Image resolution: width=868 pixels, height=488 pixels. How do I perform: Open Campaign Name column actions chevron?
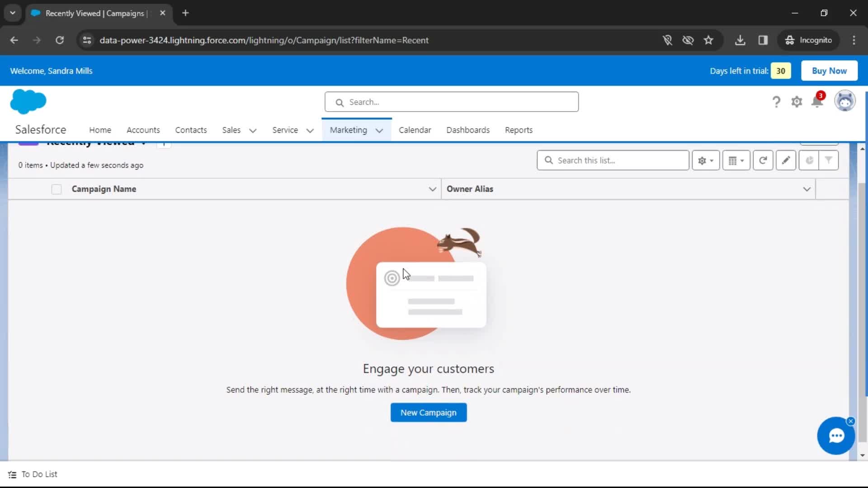432,189
